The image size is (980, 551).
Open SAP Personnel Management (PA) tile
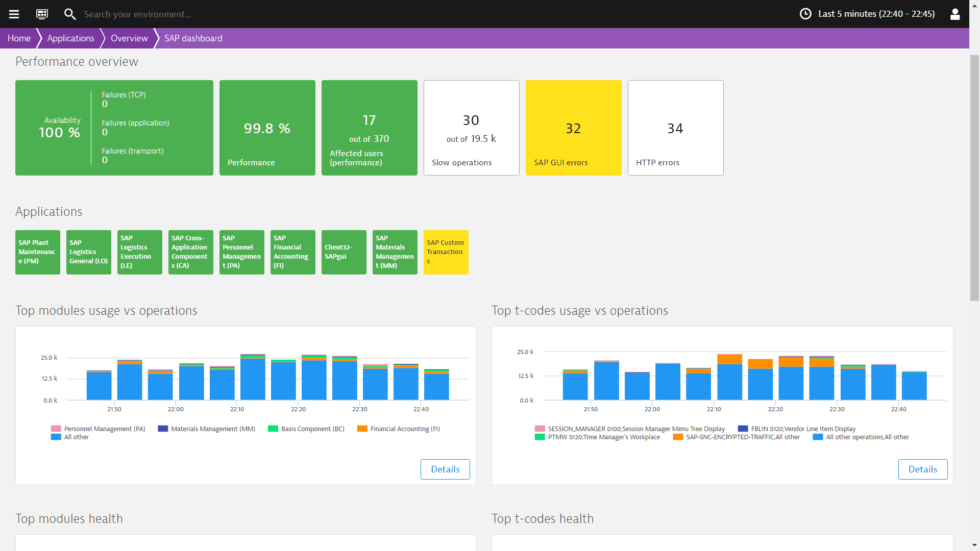(x=242, y=252)
